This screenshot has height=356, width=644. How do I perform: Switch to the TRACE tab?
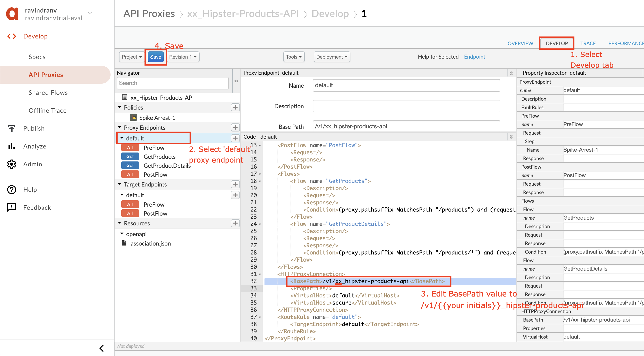588,43
